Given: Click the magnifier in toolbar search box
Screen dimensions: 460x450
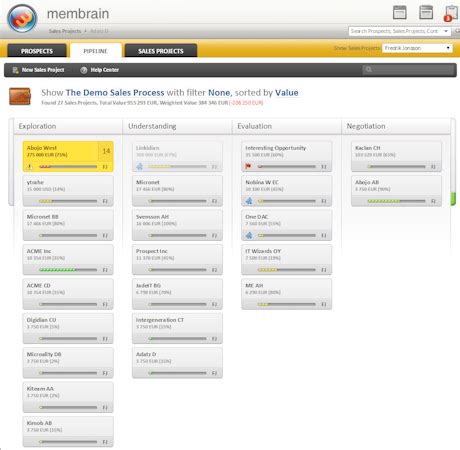Looking at the screenshot, I should click(369, 69).
